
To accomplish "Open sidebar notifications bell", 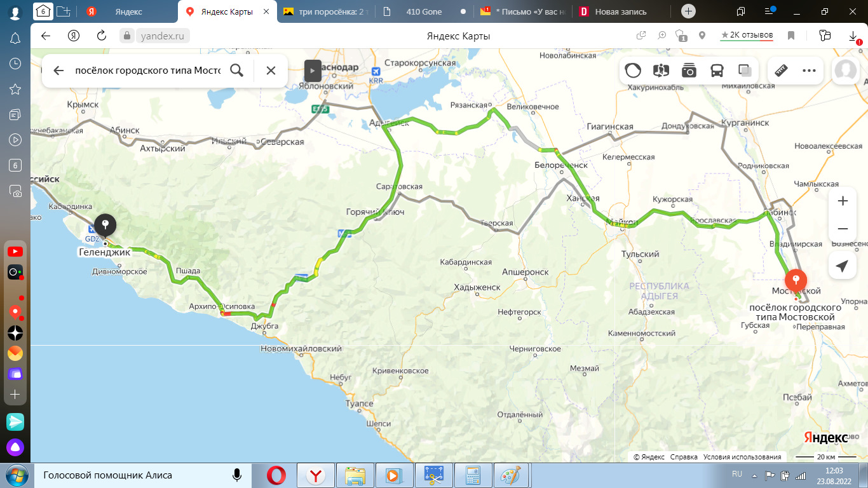I will coord(15,38).
